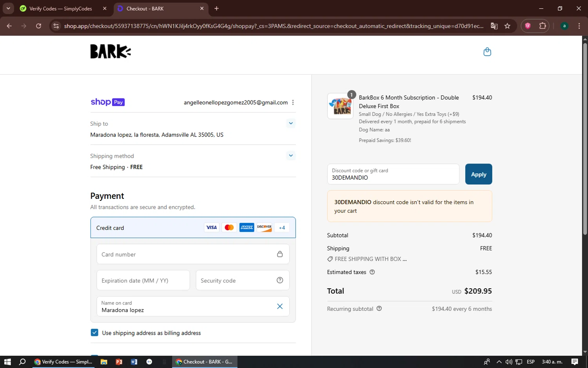Focus the Expiration date field
The image size is (588, 368).
(143, 281)
